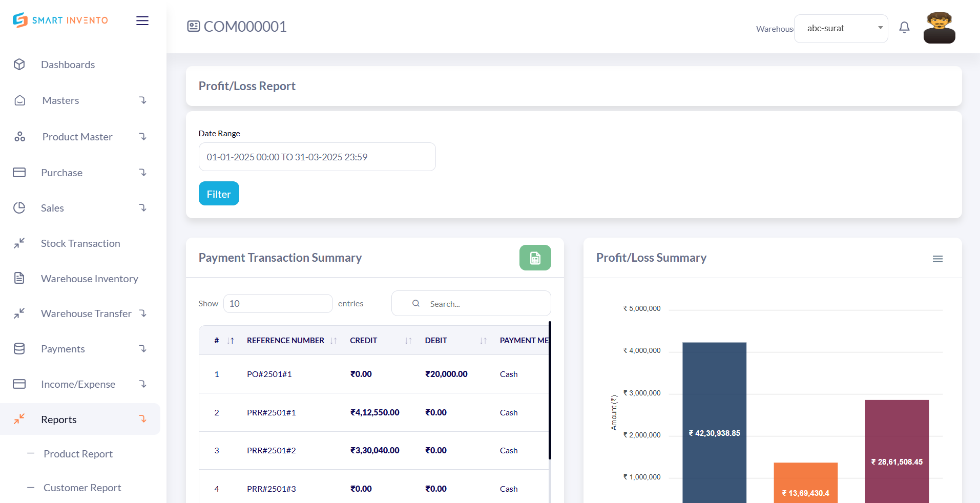Click the Income/Expense card icon
The height and width of the screenshot is (503, 980).
(19, 384)
